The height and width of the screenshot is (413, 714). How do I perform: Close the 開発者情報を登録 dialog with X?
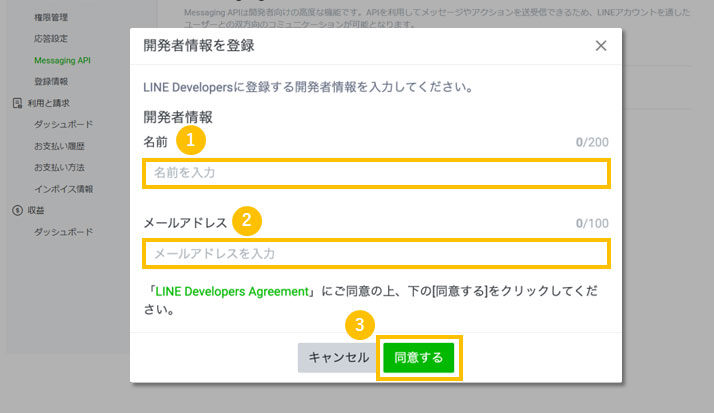tap(600, 46)
